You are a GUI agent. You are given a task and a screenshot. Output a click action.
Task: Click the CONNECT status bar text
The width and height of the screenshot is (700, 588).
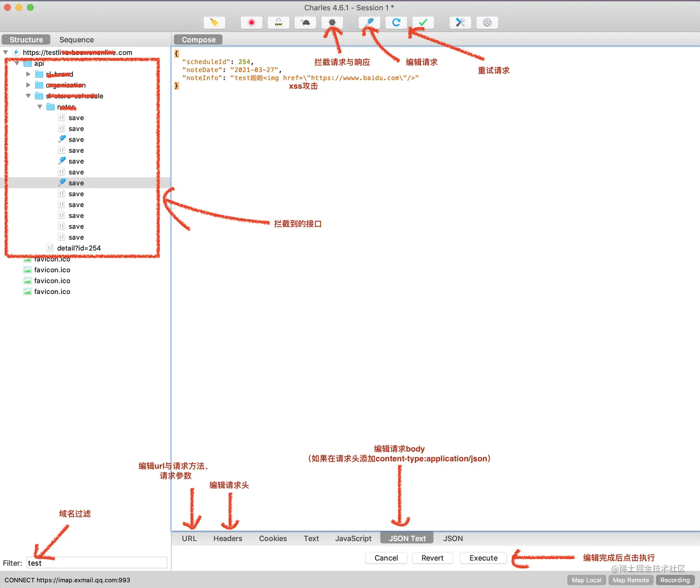[x=67, y=580]
